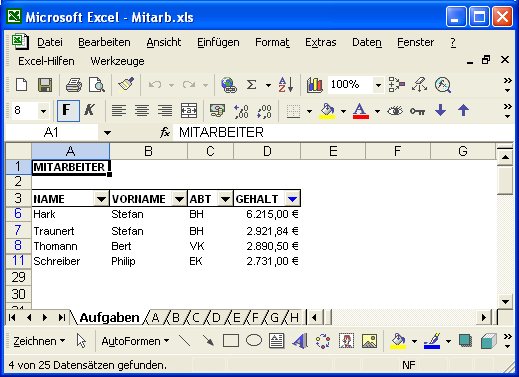Select the Line drawing tool
Viewport: 519px width, 377px height.
pyautogui.click(x=185, y=341)
